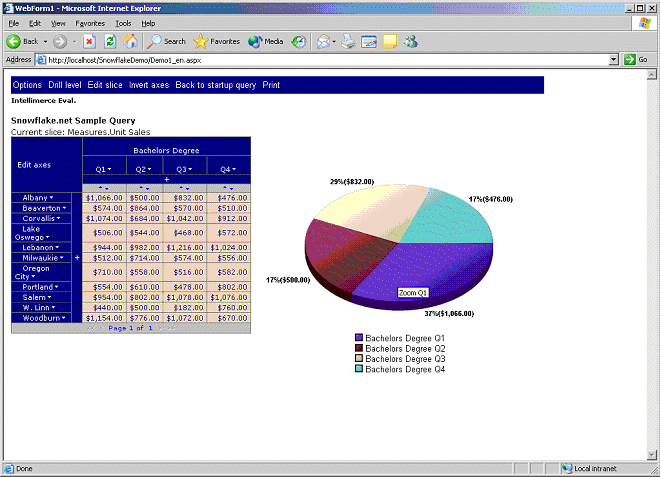
Task: Click the green Go arrow button
Action: (x=630, y=59)
